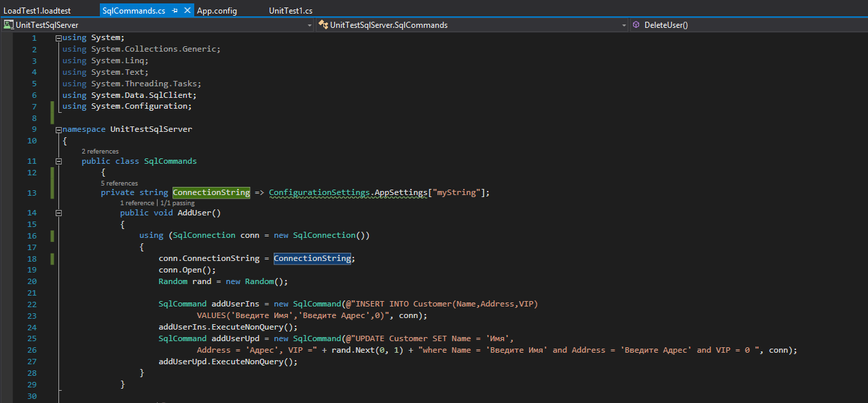Click conn.Open(); on line 19
The image size is (868, 403).
point(187,270)
